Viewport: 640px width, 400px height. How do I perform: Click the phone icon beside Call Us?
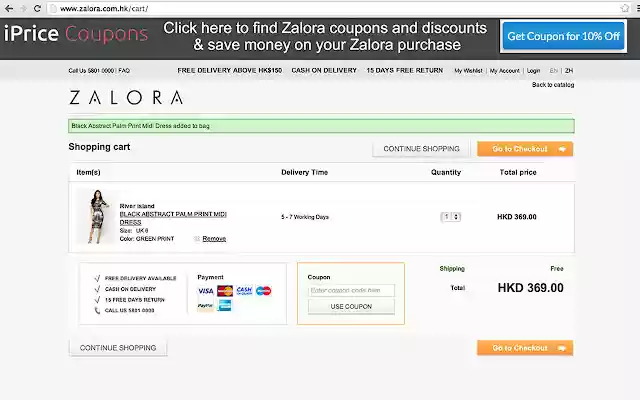[x=97, y=310]
